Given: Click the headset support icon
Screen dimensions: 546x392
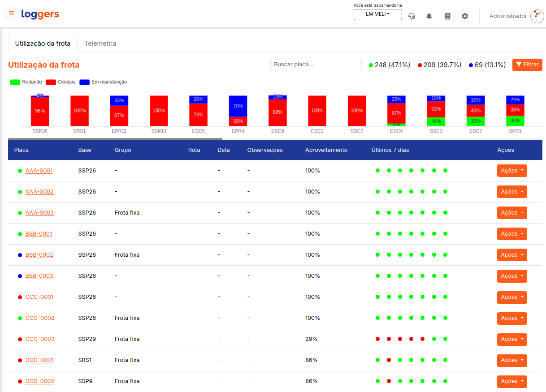Looking at the screenshot, I should [x=412, y=16].
